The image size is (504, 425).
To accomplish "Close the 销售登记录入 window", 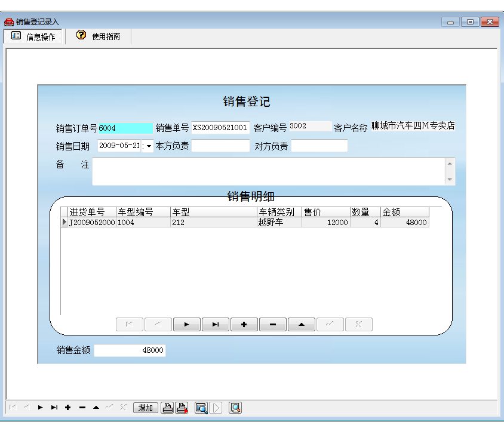I will 490,22.
